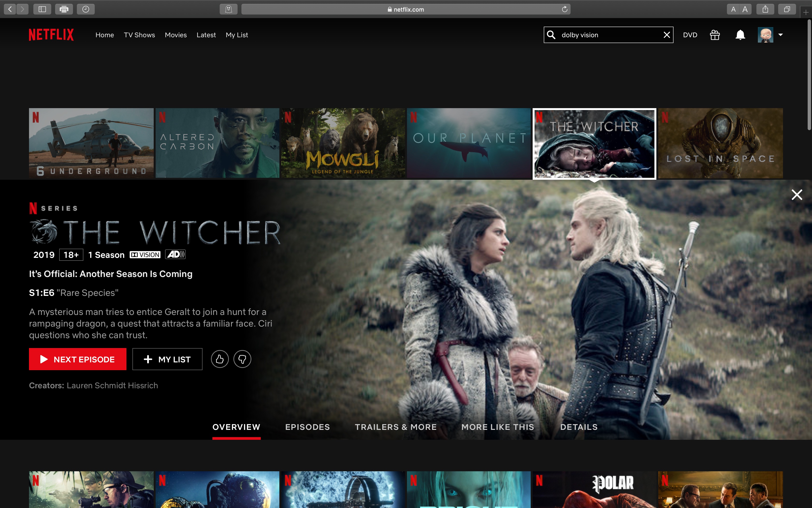Add The Witcher to My List
Screen dimensions: 812x508
coord(167,359)
